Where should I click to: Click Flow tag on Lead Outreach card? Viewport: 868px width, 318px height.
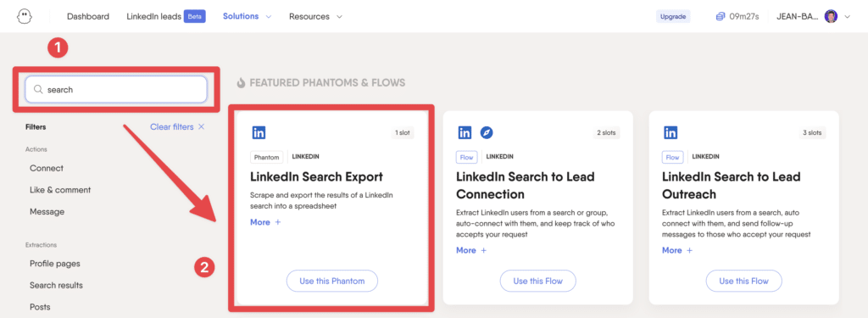point(672,158)
